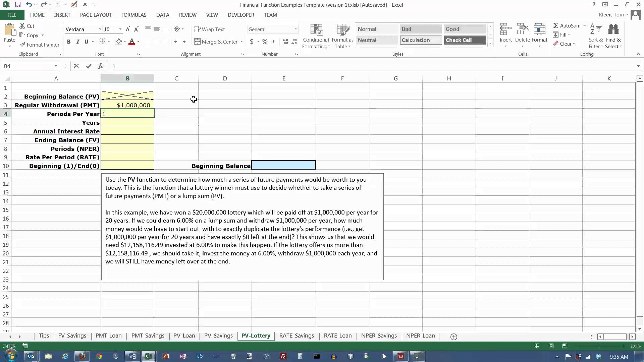
Task: Toggle Underline formatting
Action: pos(86,42)
